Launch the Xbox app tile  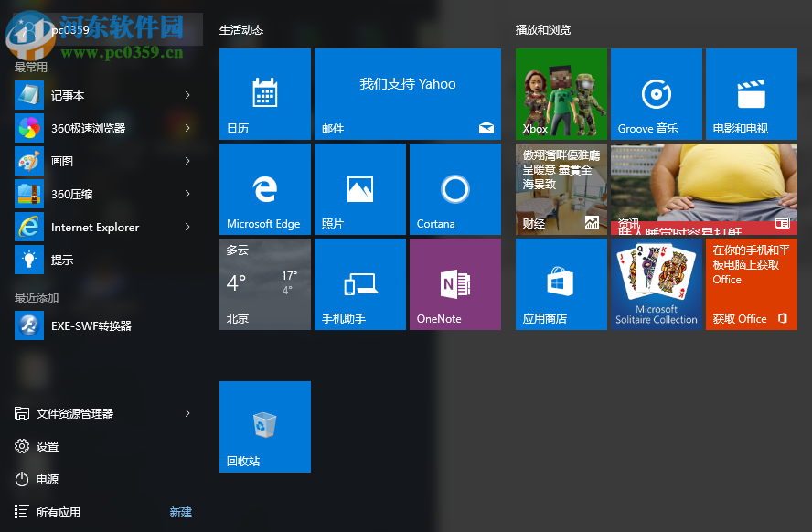click(x=561, y=94)
